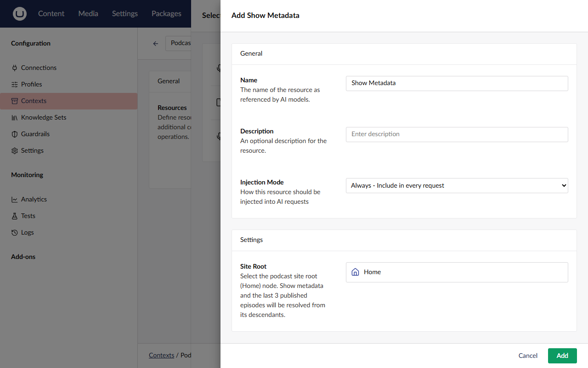This screenshot has height=368, width=588.
Task: Open the Content section
Action: (x=51, y=14)
